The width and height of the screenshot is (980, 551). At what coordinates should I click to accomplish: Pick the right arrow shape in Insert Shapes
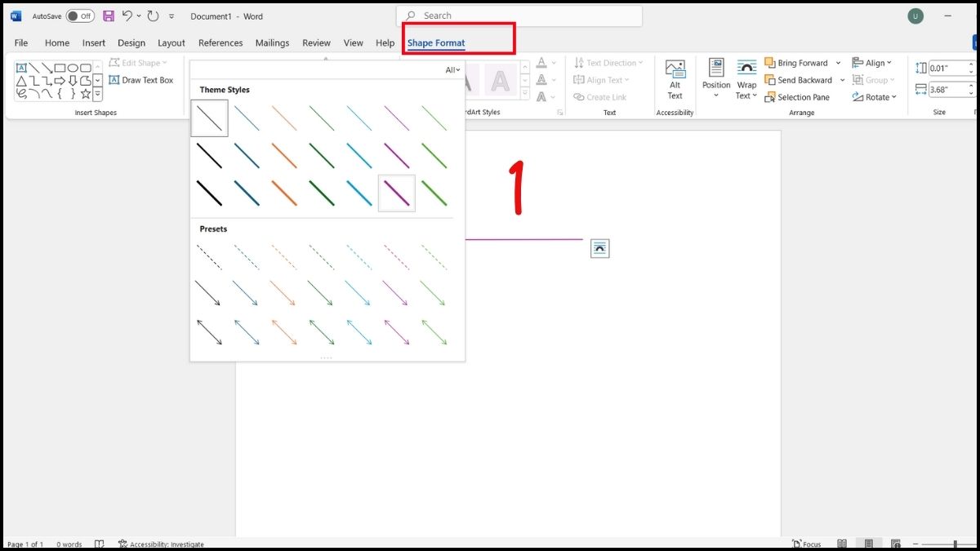pyautogui.click(x=60, y=81)
